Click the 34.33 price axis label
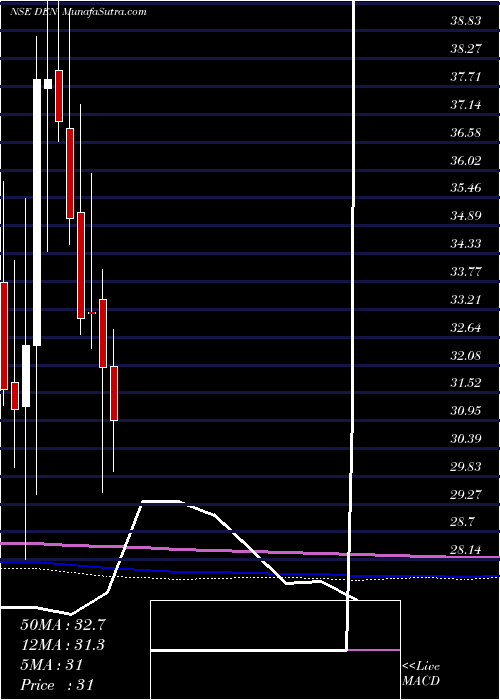The width and height of the screenshot is (500, 700). [x=466, y=244]
